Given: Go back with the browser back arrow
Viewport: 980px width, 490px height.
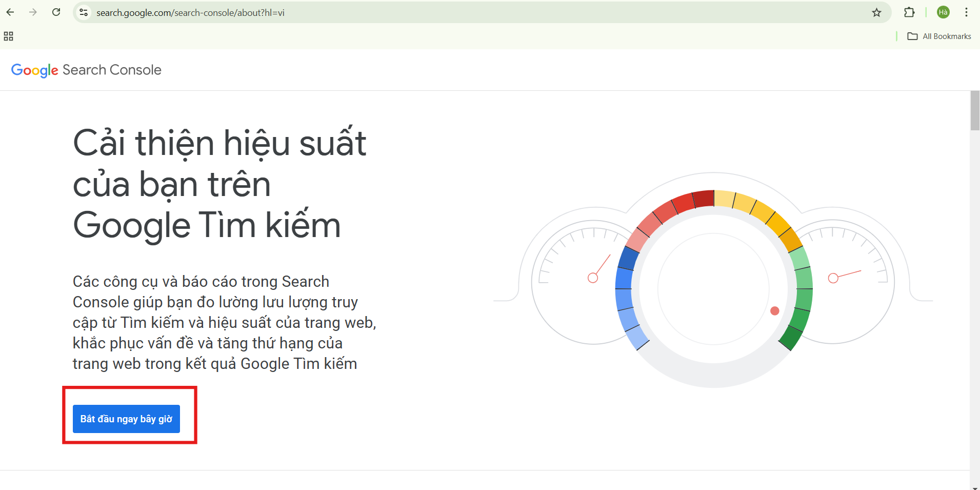Looking at the screenshot, I should pyautogui.click(x=10, y=12).
